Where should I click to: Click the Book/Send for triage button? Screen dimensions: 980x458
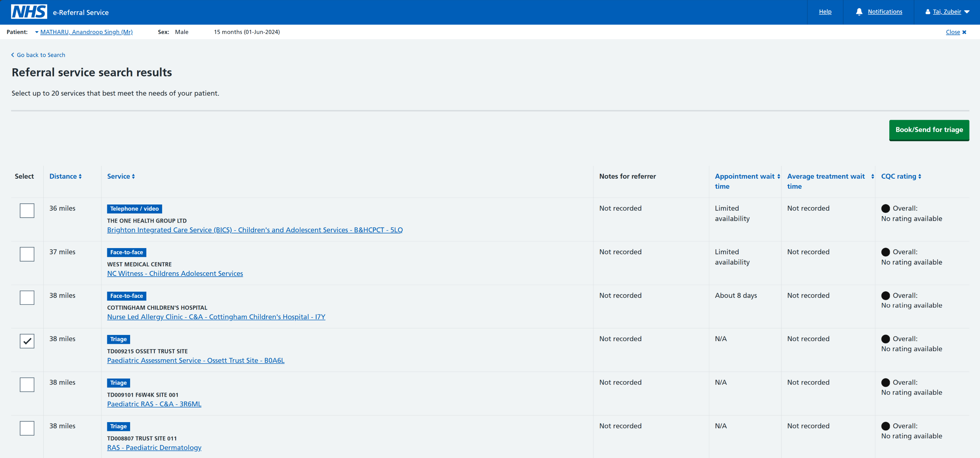(x=929, y=130)
